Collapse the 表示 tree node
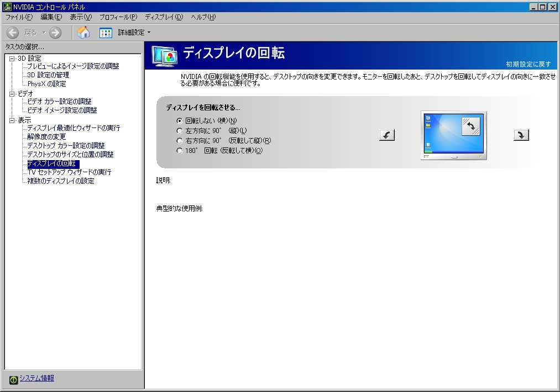The width and height of the screenshot is (560, 392). (x=12, y=120)
